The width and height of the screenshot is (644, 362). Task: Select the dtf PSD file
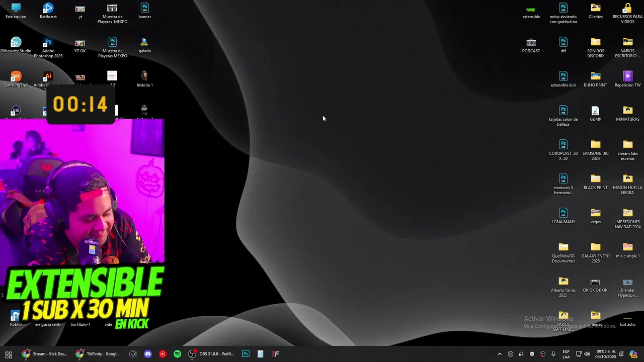coord(563,45)
